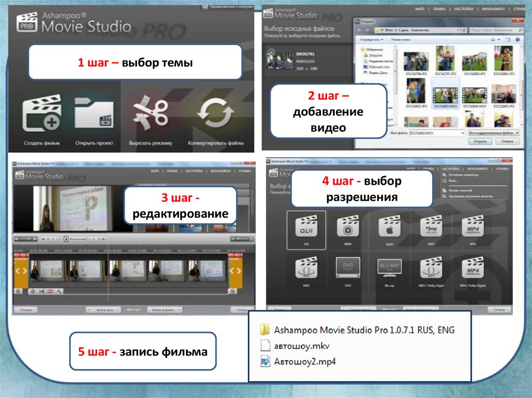Select the автошоу.mkv file
This screenshot has width=532, height=398.
[x=302, y=346]
